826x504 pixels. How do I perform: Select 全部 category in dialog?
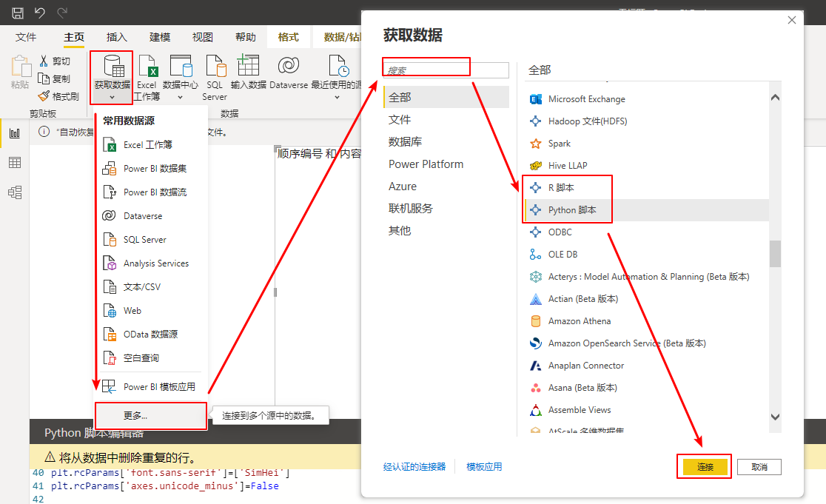coord(446,98)
